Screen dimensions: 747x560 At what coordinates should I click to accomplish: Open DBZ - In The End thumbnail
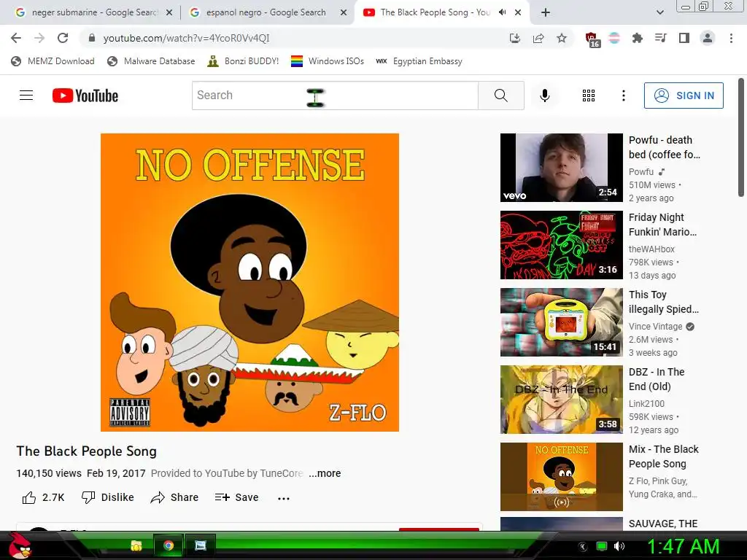[x=561, y=400]
